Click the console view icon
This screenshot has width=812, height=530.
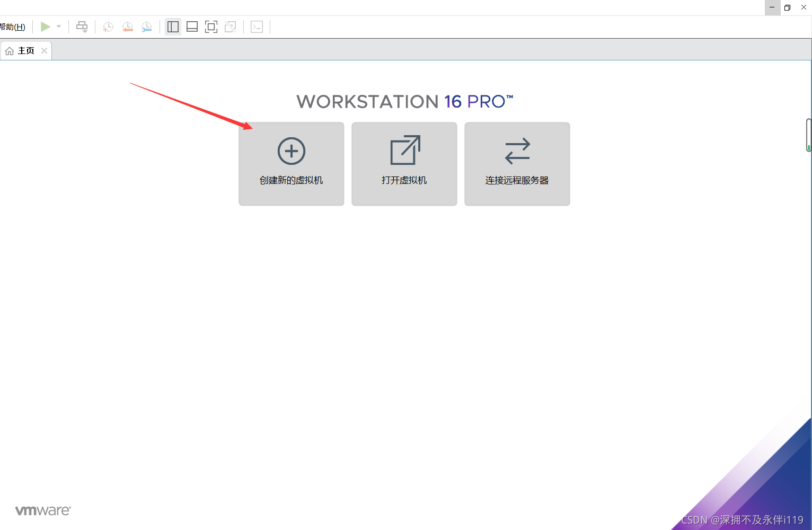[x=257, y=26]
